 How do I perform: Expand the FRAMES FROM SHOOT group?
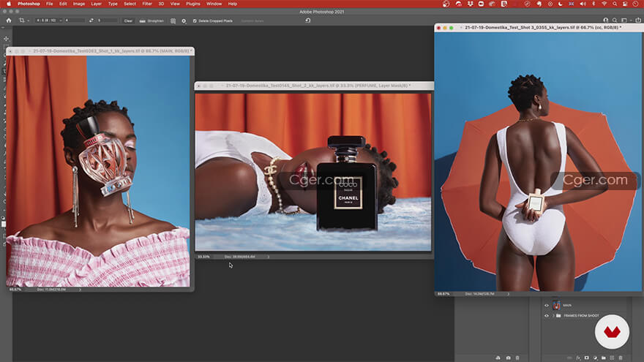click(553, 316)
